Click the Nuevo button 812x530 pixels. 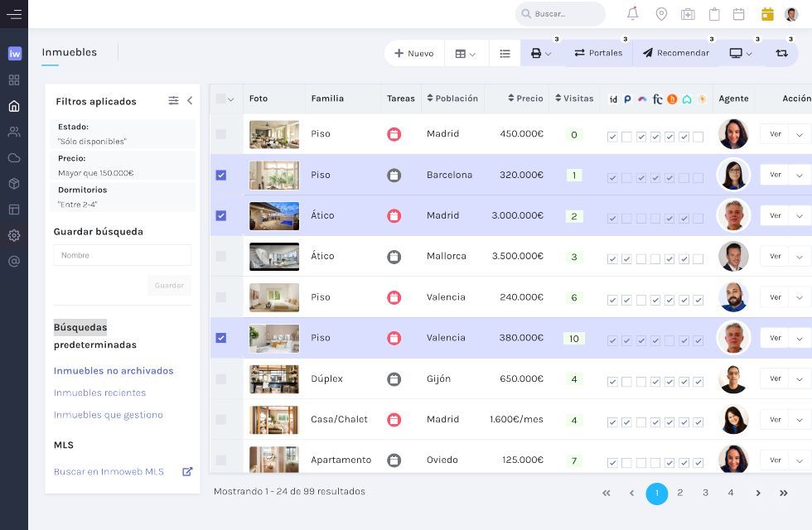coord(414,53)
